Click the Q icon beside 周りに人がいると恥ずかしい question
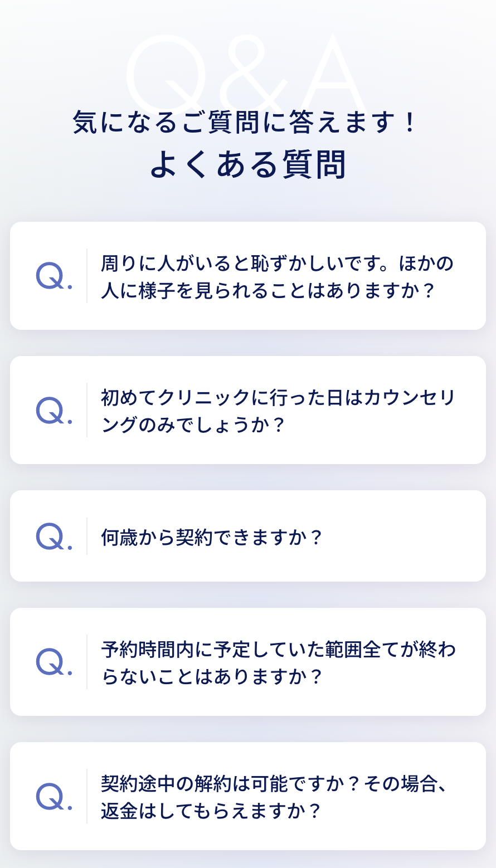Image resolution: width=496 pixels, height=868 pixels. coord(54,276)
